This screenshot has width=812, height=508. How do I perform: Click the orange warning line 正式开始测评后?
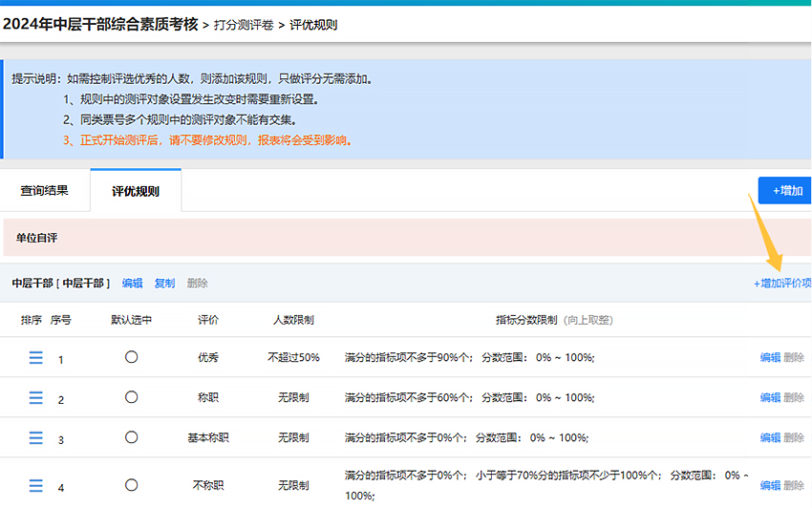point(208,140)
